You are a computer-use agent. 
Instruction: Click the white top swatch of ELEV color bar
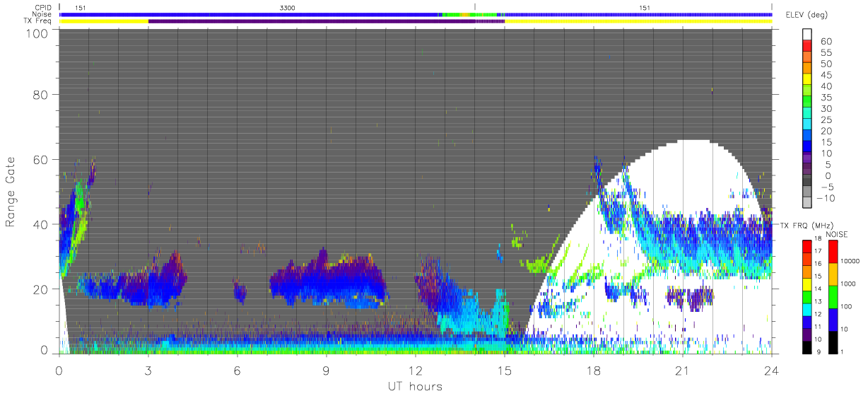point(808,35)
